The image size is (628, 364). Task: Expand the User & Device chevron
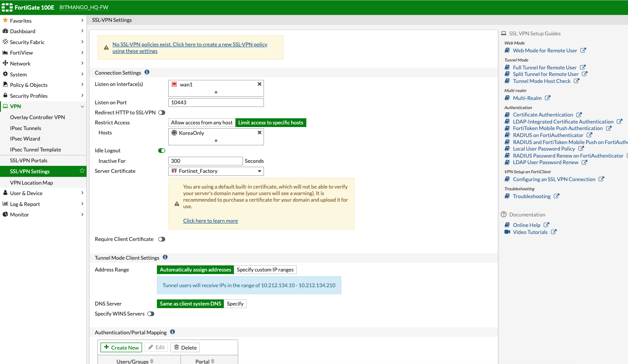click(83, 193)
